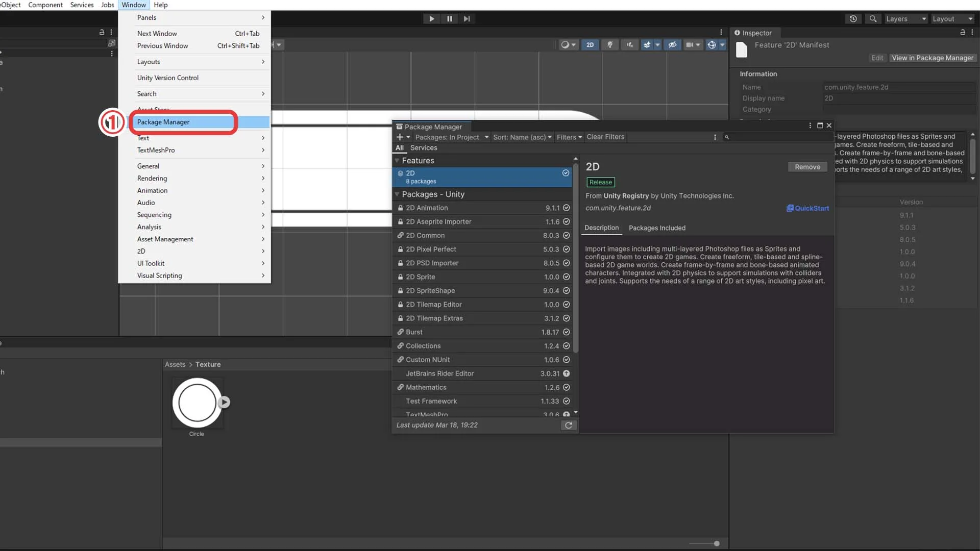This screenshot has width=980, height=551.
Task: Open the Filters dropdown
Action: point(569,137)
